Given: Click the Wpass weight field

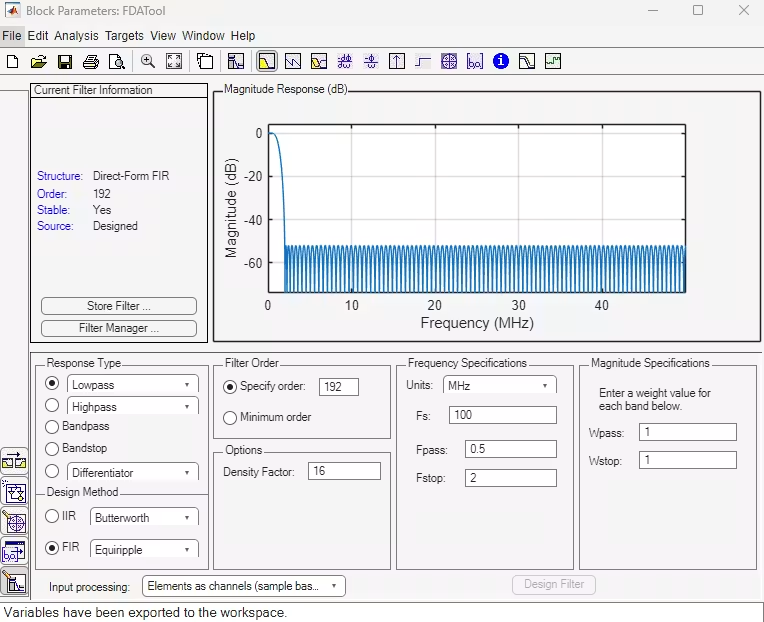Looking at the screenshot, I should [688, 432].
